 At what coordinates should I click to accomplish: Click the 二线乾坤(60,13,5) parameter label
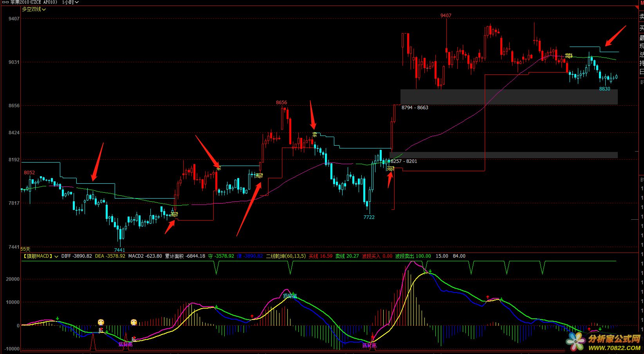click(286, 256)
